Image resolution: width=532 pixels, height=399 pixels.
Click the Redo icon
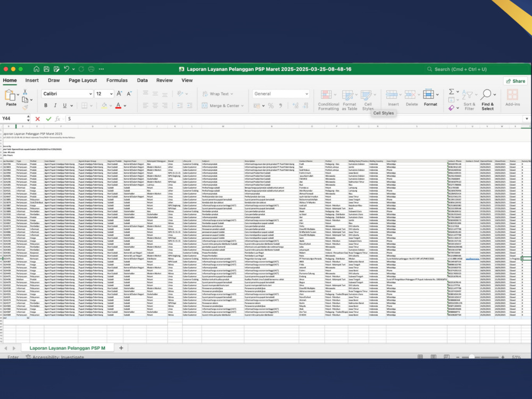pyautogui.click(x=81, y=69)
